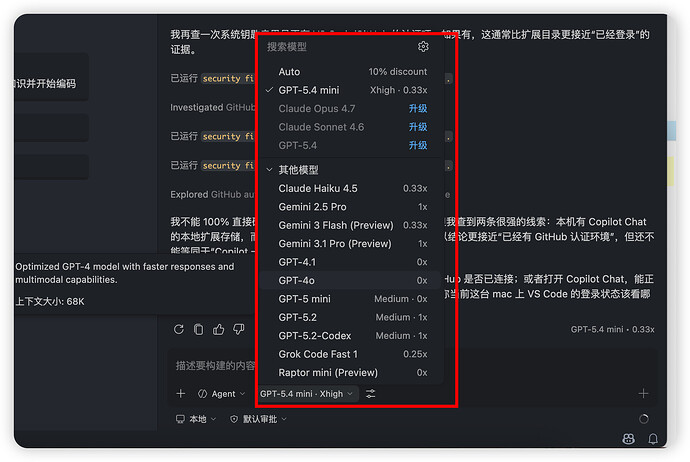This screenshot has width=690, height=462.
Task: Open GPT-5.4 mini · Xhigh model dropdown
Action: coord(306,394)
